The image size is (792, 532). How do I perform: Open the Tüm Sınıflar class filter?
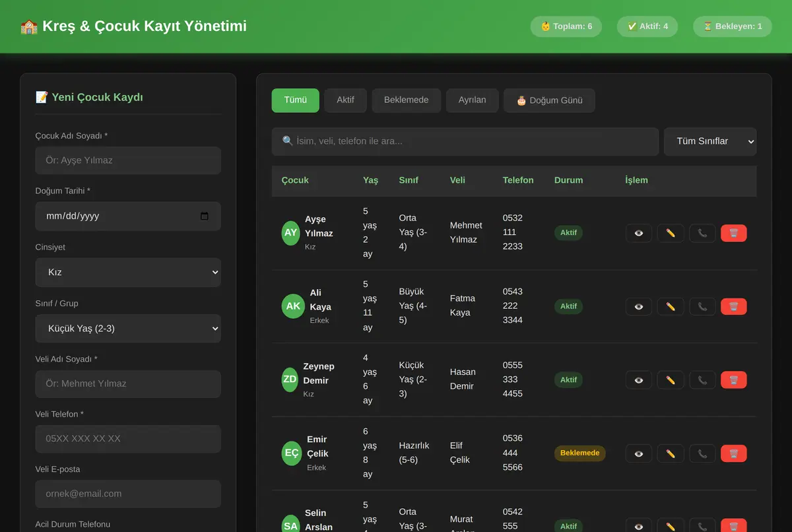click(710, 141)
